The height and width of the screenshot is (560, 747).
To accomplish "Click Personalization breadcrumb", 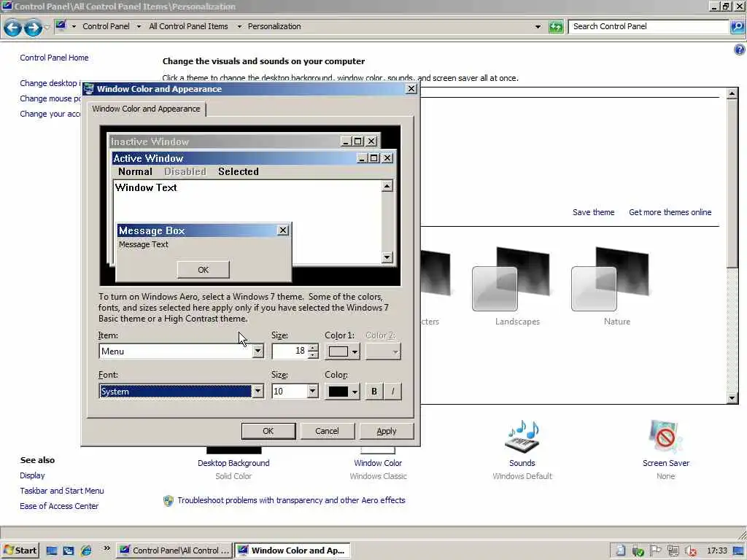I will tap(274, 27).
